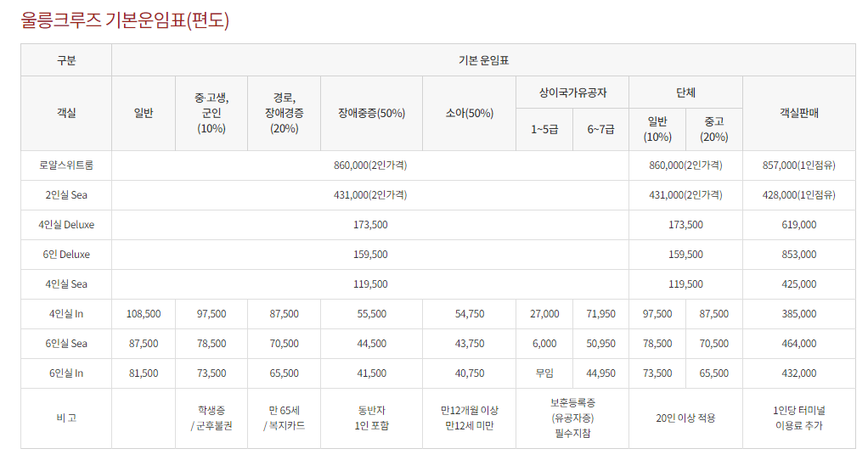Select the 6인실 In row label
The height and width of the screenshot is (460, 868).
tap(66, 373)
